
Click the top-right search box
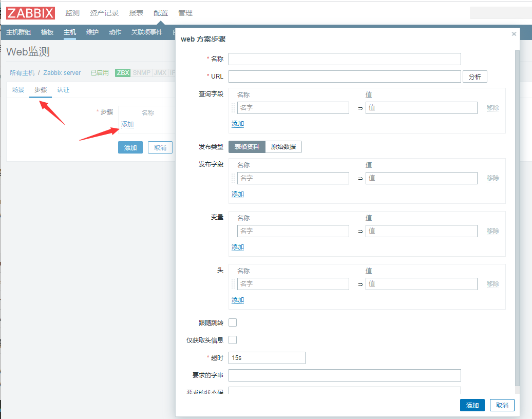(x=501, y=13)
